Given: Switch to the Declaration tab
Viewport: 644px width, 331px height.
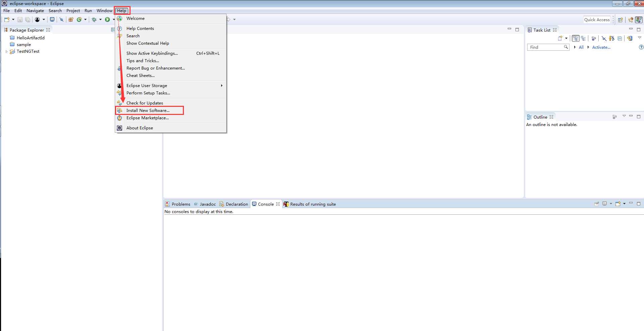Looking at the screenshot, I should (x=234, y=204).
